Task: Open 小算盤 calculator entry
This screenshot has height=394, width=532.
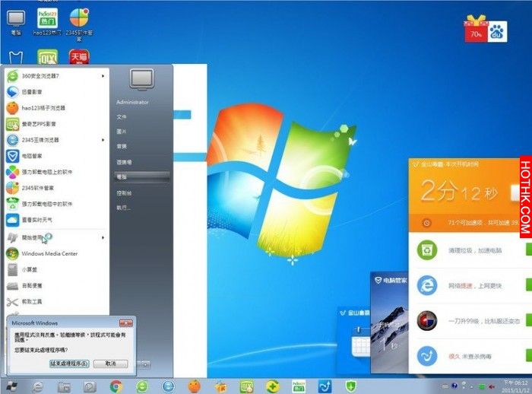Action: pyautogui.click(x=56, y=269)
